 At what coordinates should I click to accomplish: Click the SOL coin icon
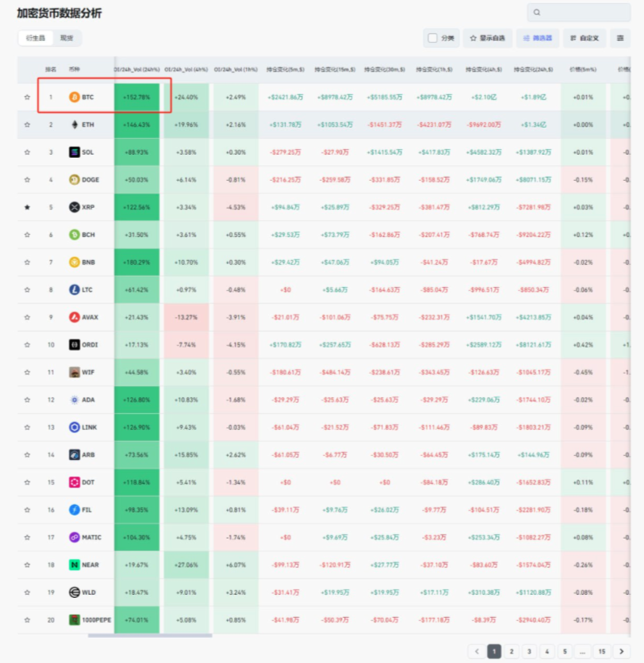point(75,152)
